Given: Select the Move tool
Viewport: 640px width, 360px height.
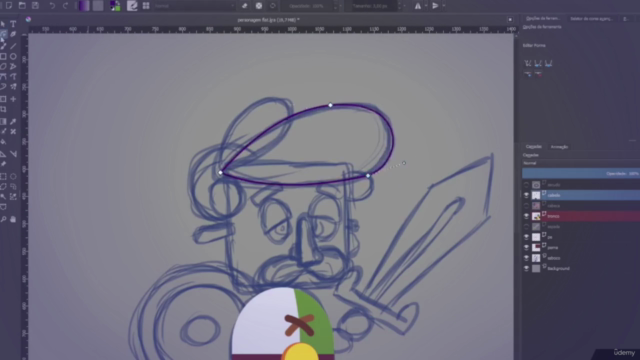Looking at the screenshot, I should point(13,99).
